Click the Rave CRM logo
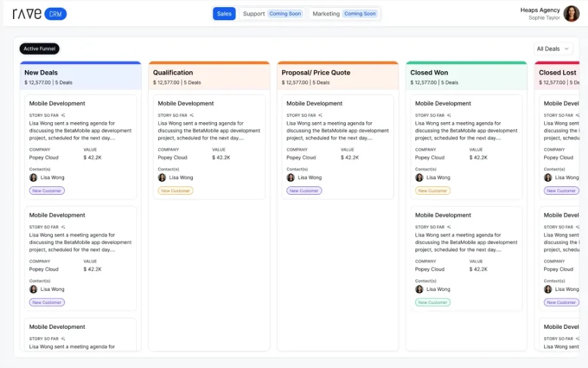Image resolution: width=588 pixels, height=368 pixels. pyautogui.click(x=39, y=14)
